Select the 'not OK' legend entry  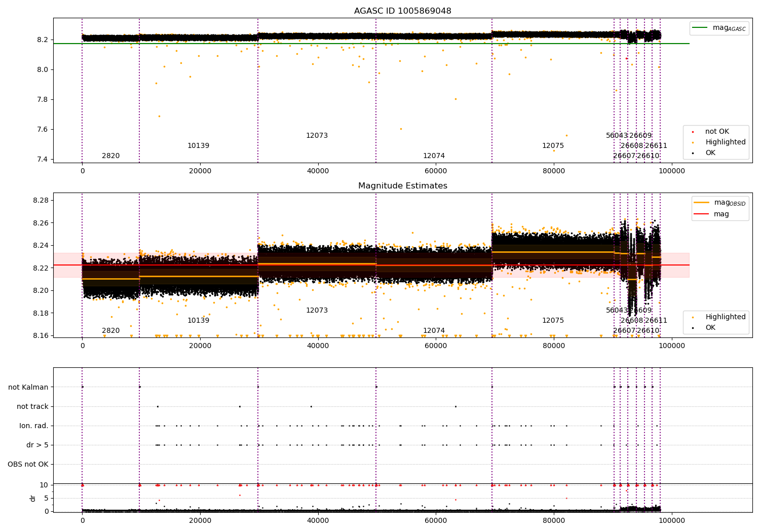[717, 132]
